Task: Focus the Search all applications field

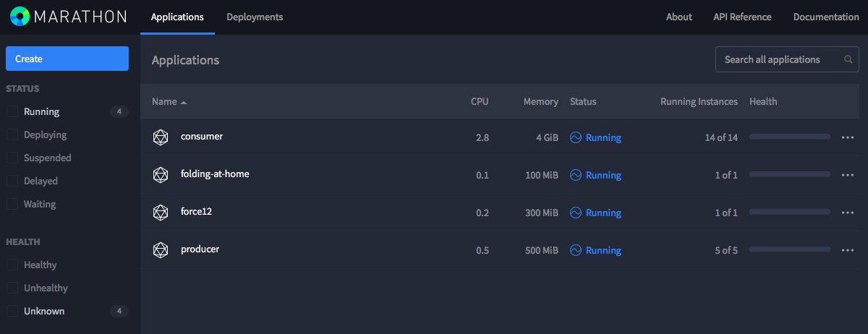Action: tap(787, 59)
